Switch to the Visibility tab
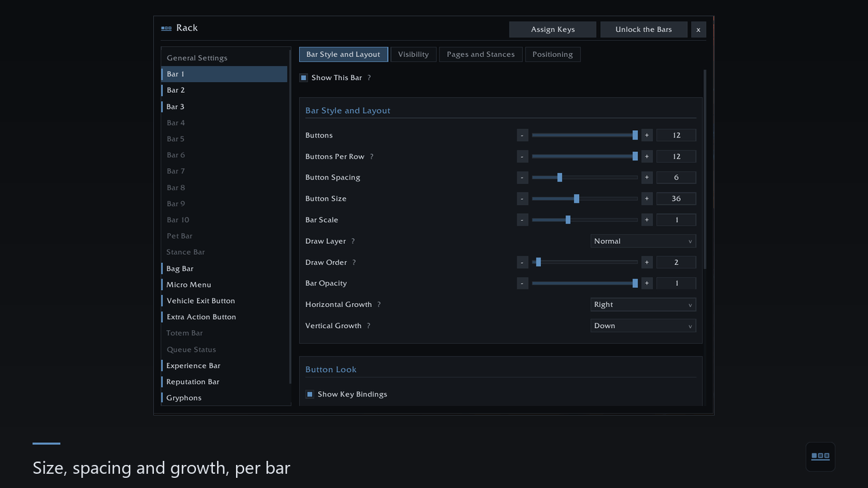 414,54
